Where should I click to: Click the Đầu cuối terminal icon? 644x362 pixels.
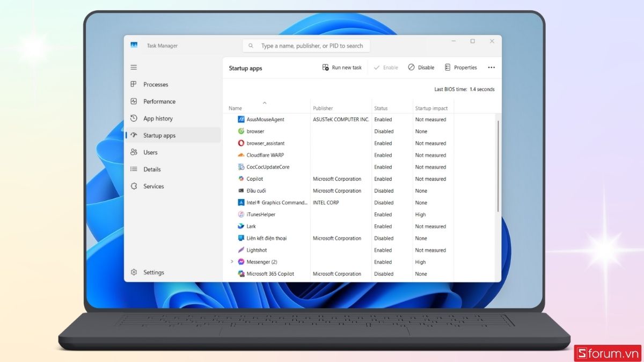241,191
